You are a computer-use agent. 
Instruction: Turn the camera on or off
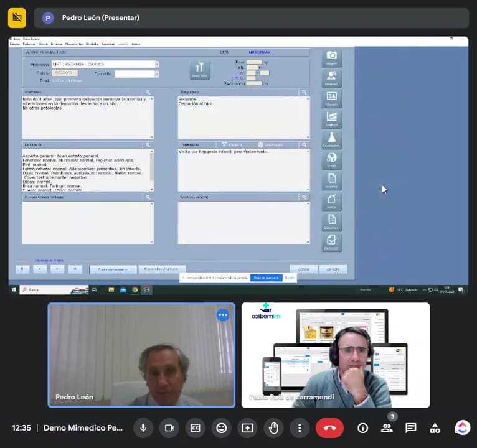click(169, 428)
